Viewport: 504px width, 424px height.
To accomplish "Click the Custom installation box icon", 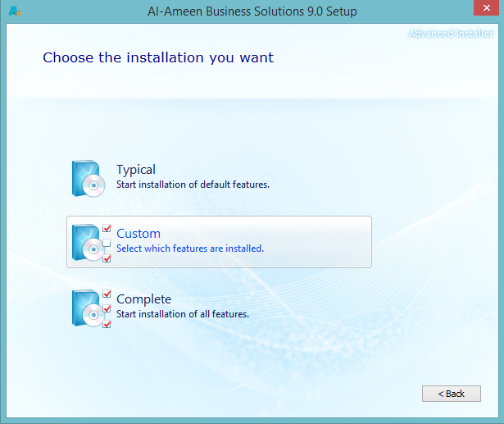I will [x=87, y=243].
